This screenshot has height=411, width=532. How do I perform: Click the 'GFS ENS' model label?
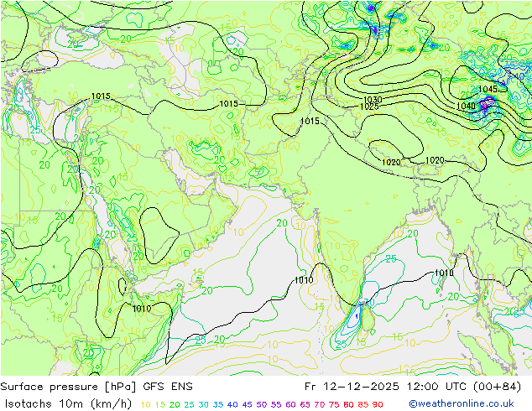coord(168,387)
